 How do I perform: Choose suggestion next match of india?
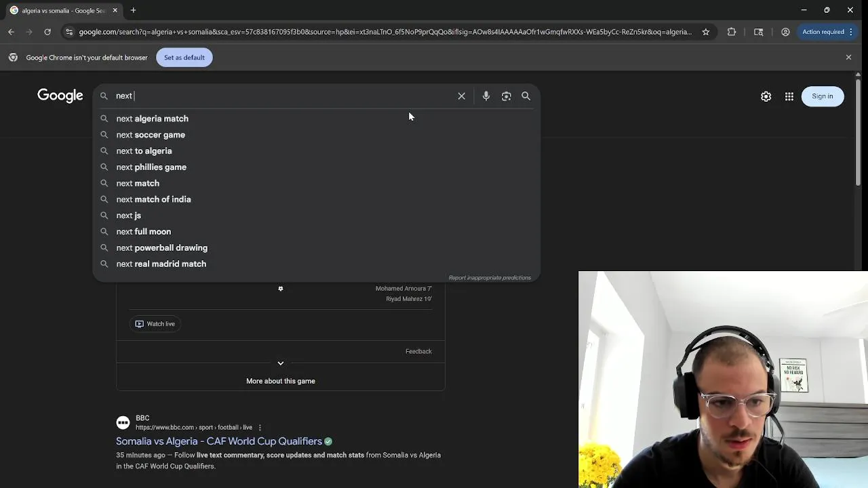[316, 199]
